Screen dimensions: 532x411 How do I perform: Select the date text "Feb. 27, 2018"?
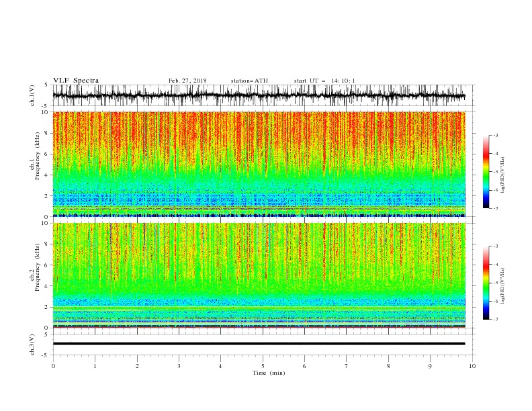point(187,81)
